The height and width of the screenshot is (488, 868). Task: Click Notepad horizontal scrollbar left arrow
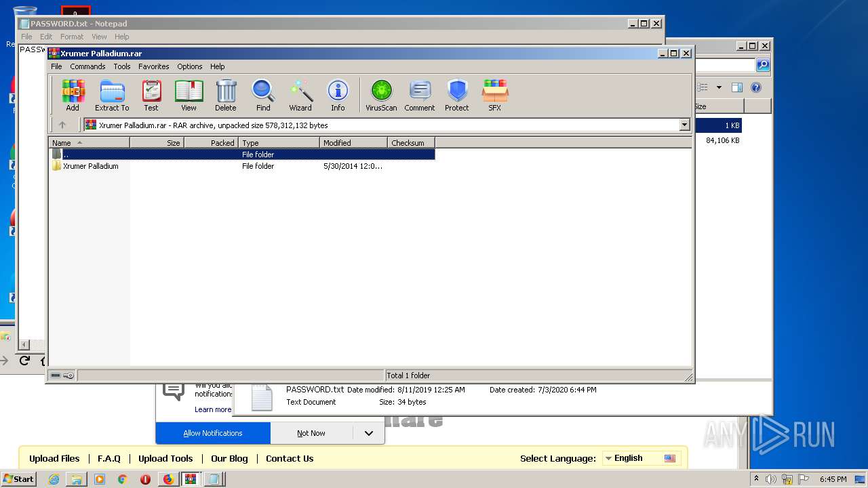pos(24,344)
